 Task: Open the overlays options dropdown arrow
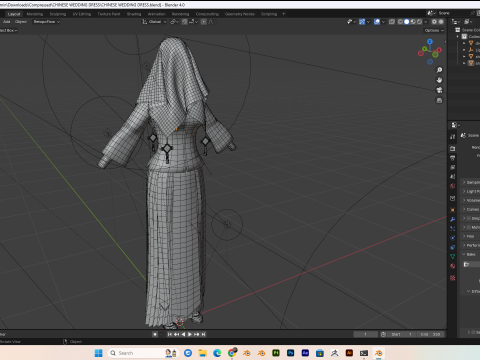(x=383, y=22)
